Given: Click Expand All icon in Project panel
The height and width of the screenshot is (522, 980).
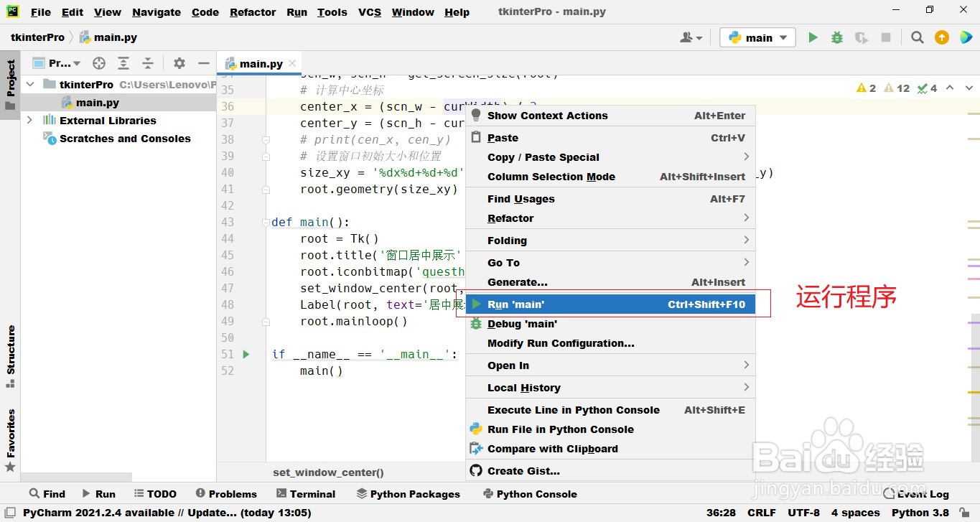Looking at the screenshot, I should [123, 63].
